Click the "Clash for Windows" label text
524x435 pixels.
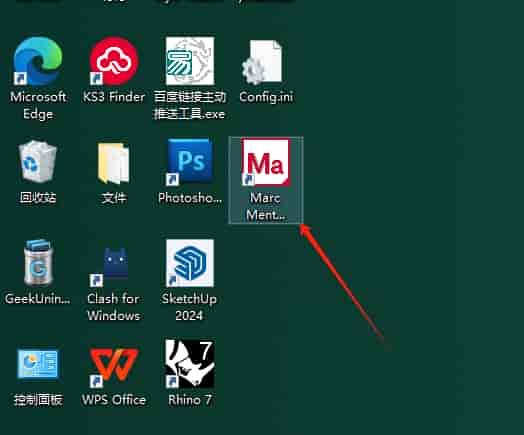click(114, 307)
